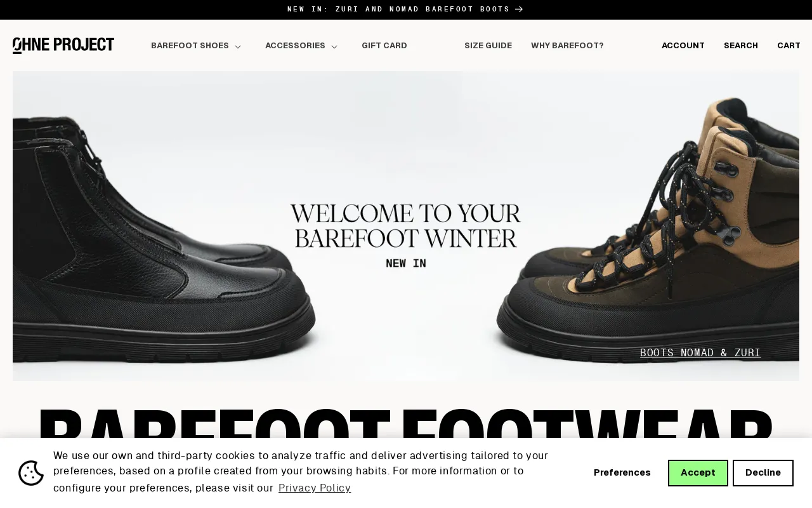Accept the cookies
812x508 pixels.
point(698,473)
